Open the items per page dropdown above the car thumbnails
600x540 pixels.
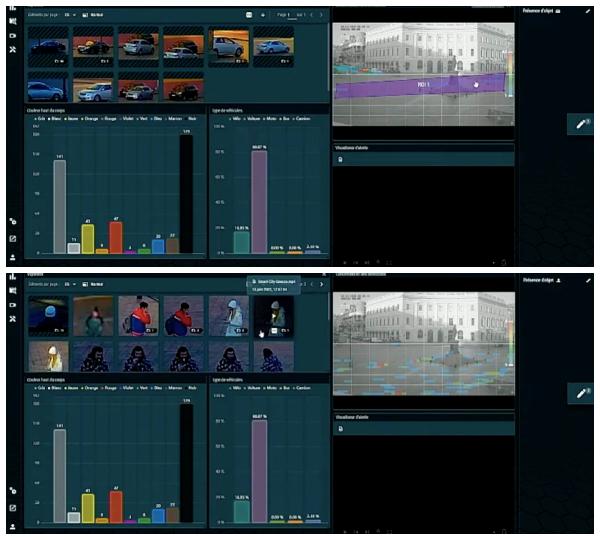[70, 16]
